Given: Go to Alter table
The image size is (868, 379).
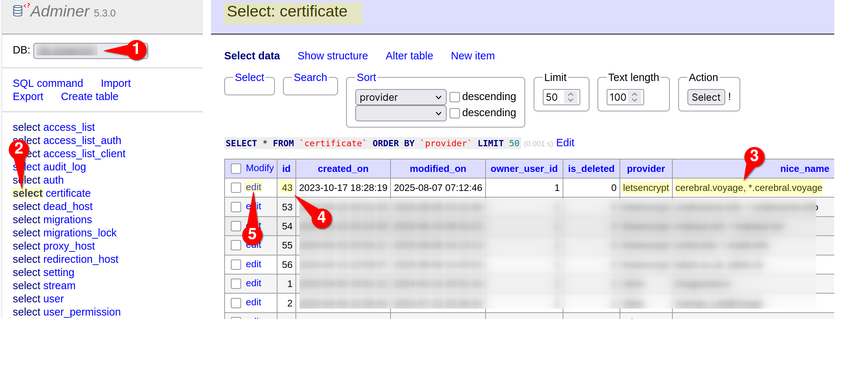Looking at the screenshot, I should pyautogui.click(x=409, y=56).
